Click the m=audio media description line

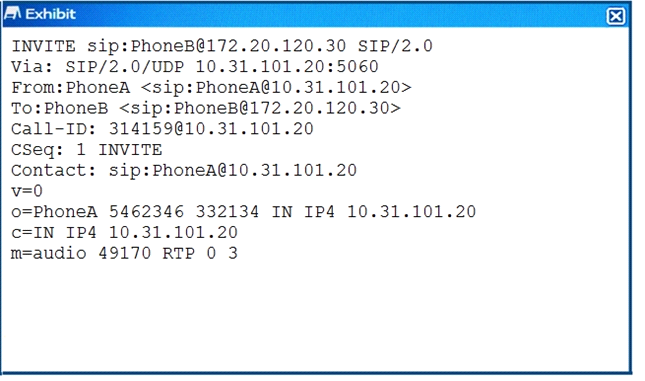pyautogui.click(x=124, y=253)
